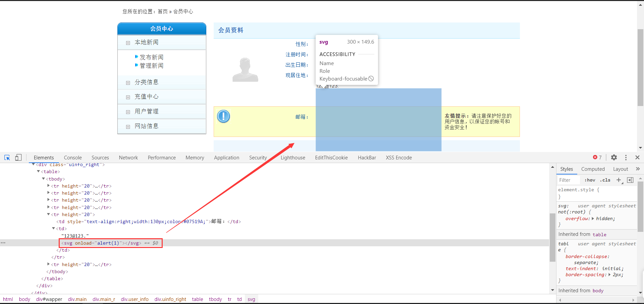Show more style tabs with chevron
This screenshot has width=644, height=304.
[638, 169]
